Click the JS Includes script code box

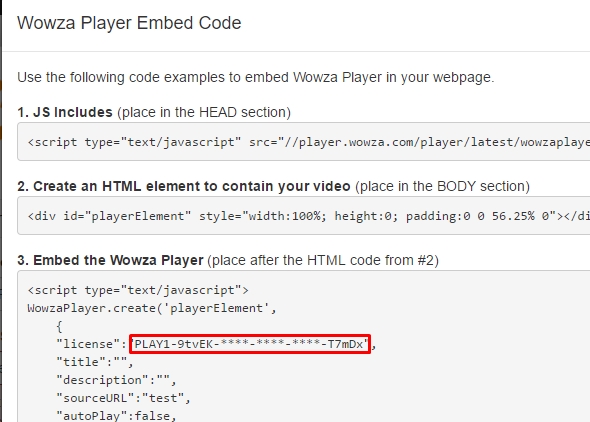point(303,142)
